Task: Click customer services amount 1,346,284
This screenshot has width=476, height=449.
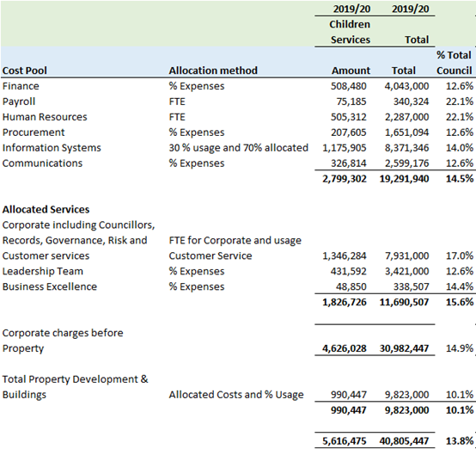Action: [345, 256]
